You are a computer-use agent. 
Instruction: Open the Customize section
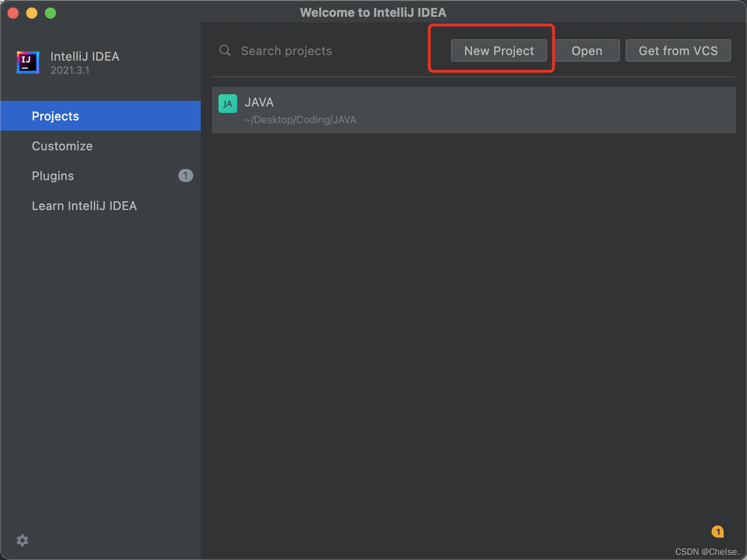pos(100,146)
